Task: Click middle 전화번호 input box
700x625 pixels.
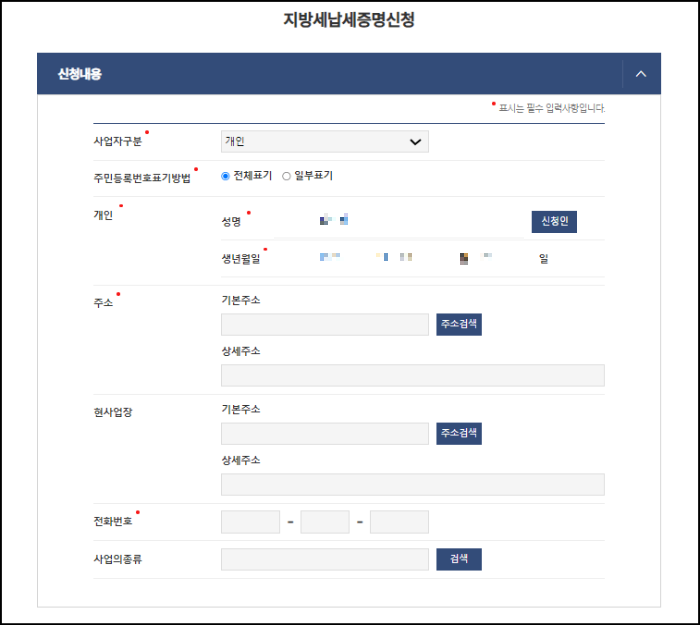Action: click(325, 521)
